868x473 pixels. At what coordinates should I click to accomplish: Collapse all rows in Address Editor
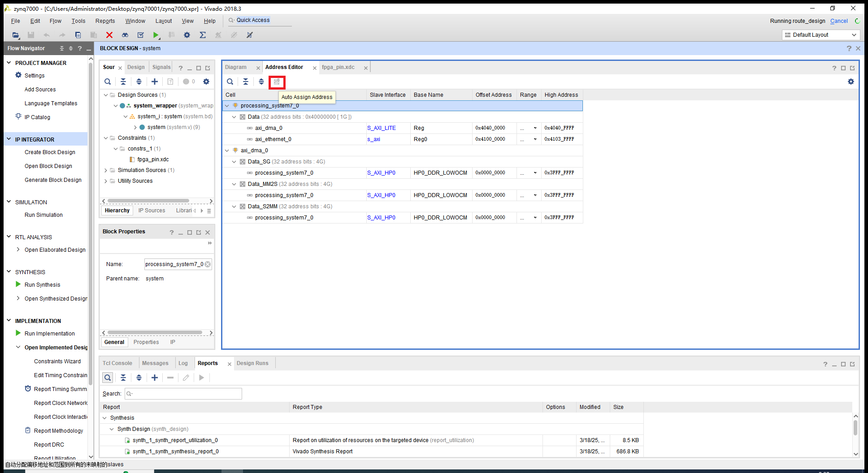click(246, 82)
